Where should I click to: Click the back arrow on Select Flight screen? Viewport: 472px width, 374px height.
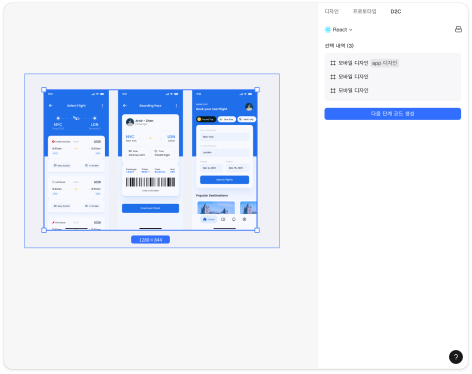tap(51, 105)
